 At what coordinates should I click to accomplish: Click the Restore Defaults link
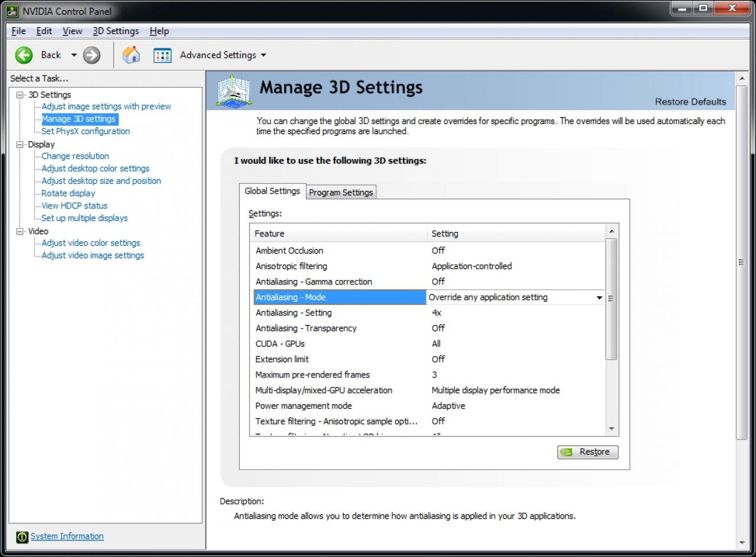tap(690, 102)
